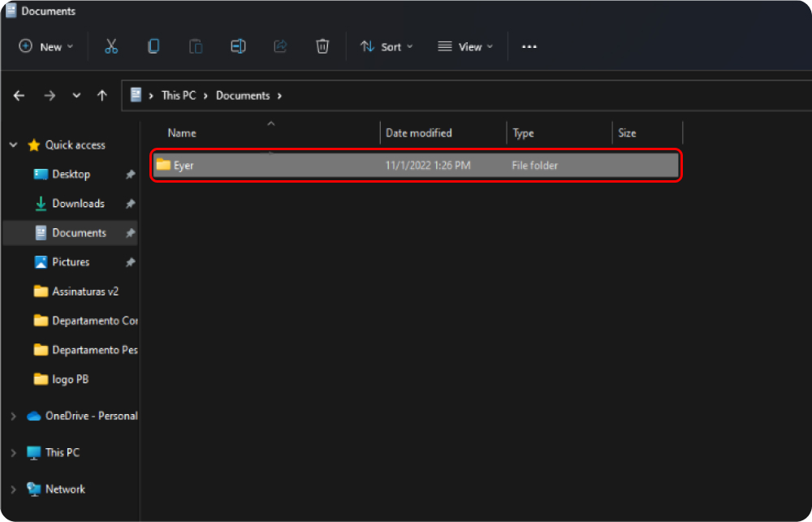
Task: Open Pictures from Quick access
Action: tap(71, 262)
